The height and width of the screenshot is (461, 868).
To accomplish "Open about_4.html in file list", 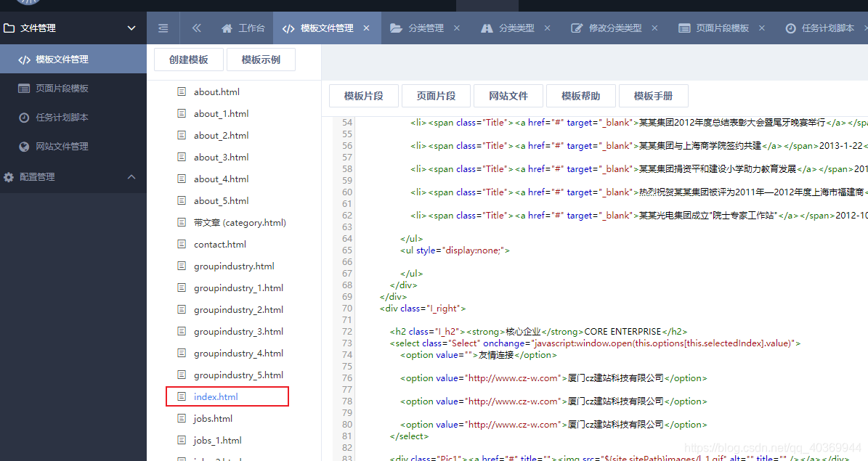I will coord(221,179).
